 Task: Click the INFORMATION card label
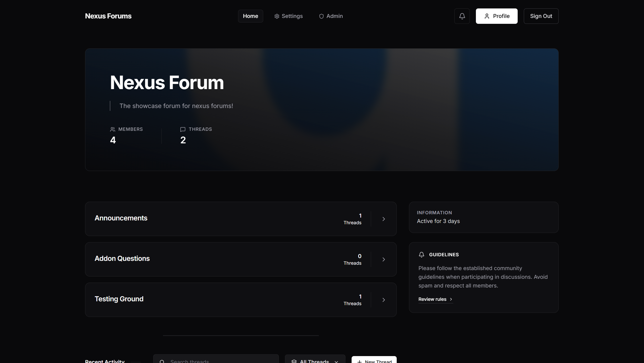434,213
